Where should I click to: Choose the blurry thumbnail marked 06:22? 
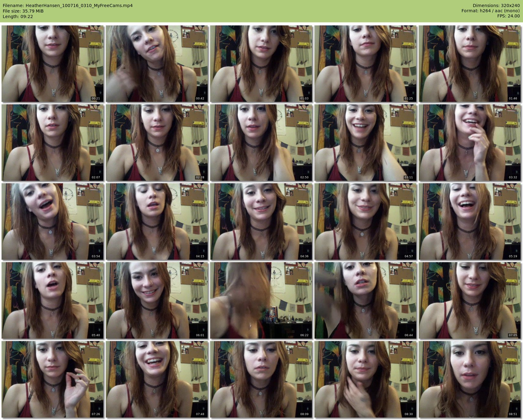point(261,300)
